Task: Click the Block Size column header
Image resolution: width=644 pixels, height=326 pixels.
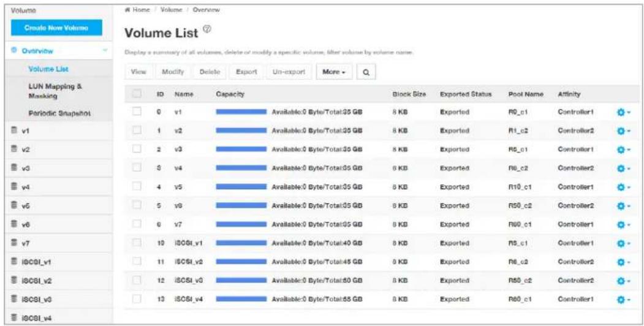Action: click(409, 94)
